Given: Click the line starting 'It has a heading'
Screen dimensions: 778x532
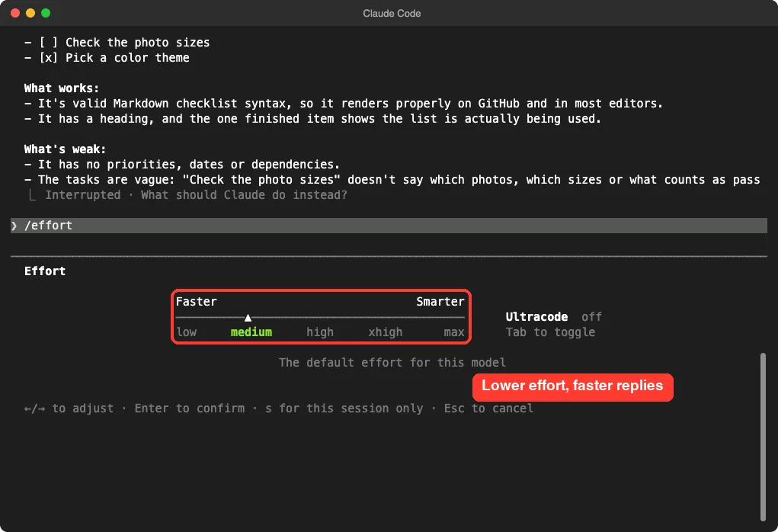Looking at the screenshot, I should coord(312,119).
